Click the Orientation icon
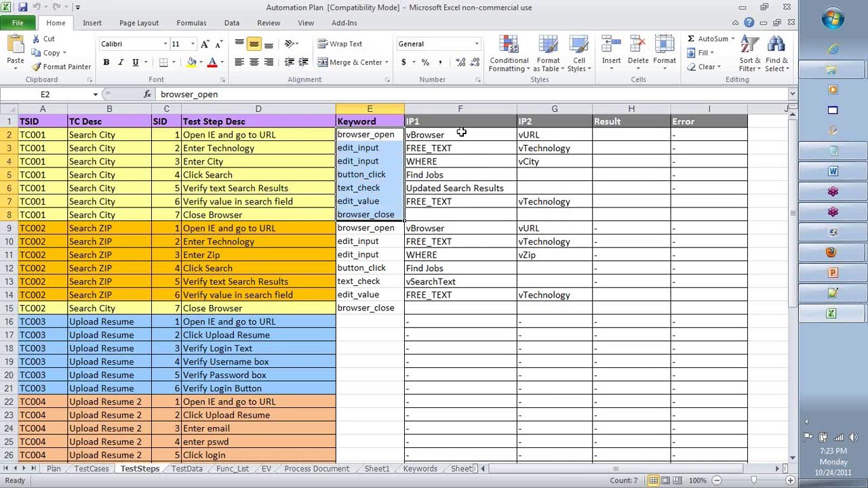The image size is (868, 488). (290, 44)
